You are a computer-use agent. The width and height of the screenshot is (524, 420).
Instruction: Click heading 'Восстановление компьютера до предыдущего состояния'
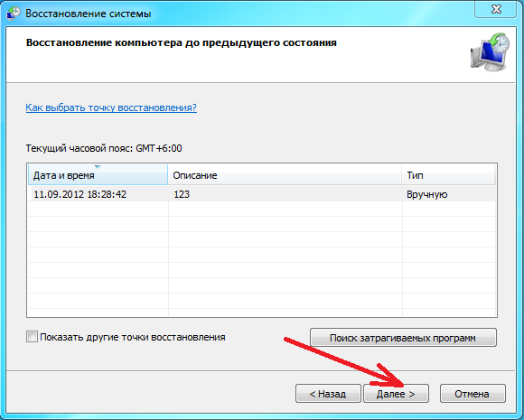tap(181, 43)
